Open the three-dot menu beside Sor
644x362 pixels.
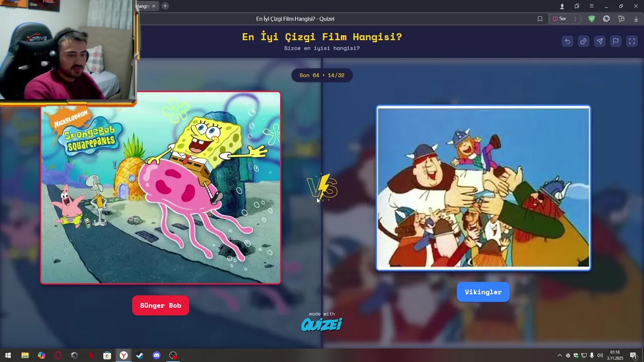tap(575, 19)
